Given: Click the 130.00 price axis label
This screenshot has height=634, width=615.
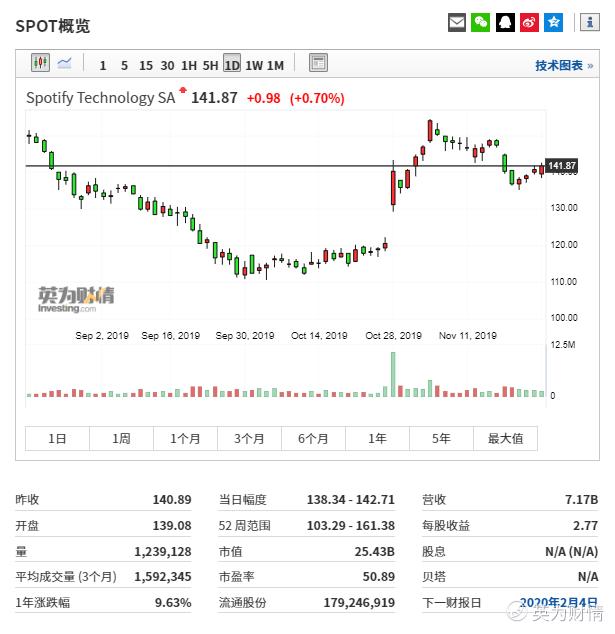Looking at the screenshot, I should point(564,207).
